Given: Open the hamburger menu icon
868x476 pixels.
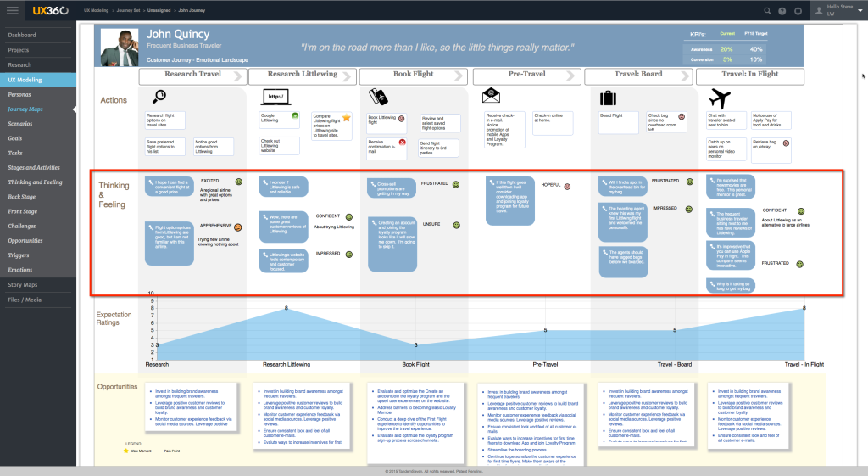Looking at the screenshot, I should 12,10.
